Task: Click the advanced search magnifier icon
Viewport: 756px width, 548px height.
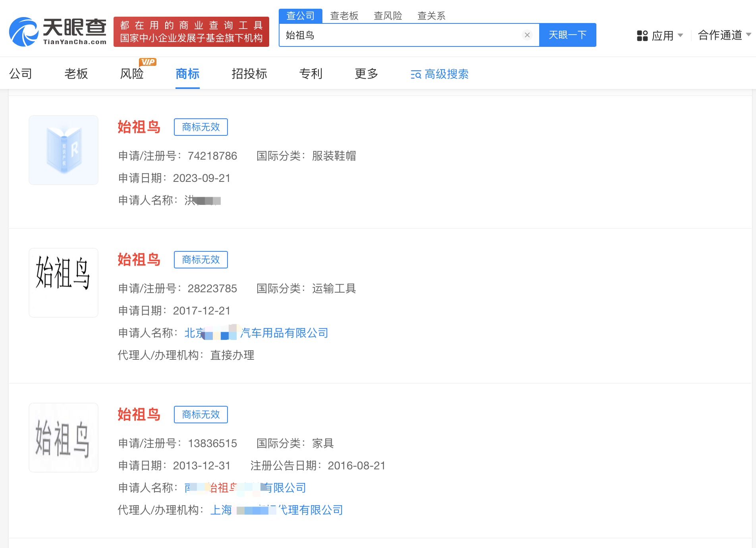Action: (416, 75)
